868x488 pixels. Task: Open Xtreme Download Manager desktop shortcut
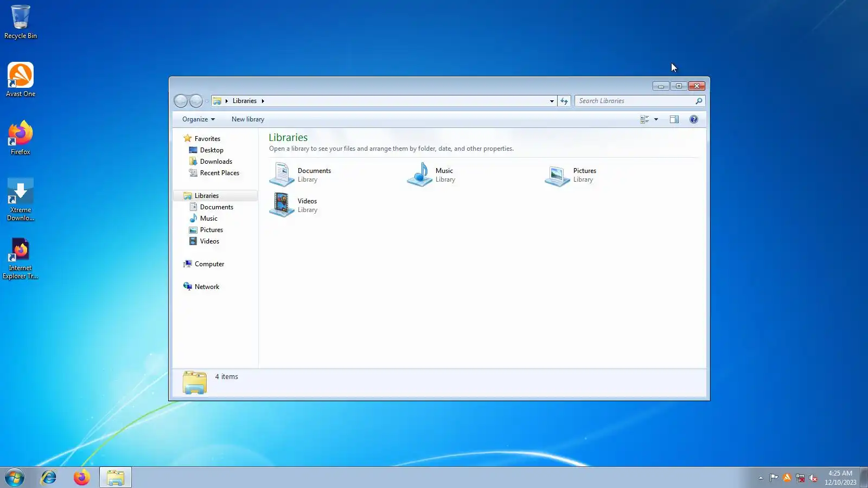point(21,200)
